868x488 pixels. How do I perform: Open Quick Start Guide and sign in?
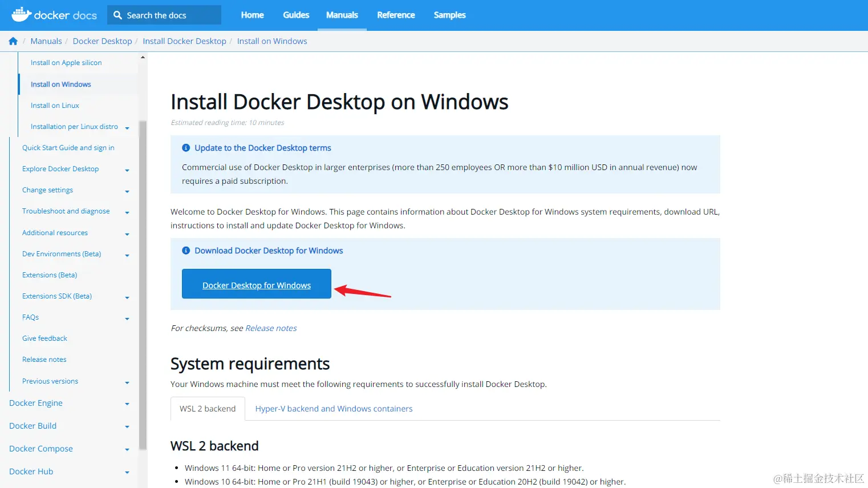(68, 148)
